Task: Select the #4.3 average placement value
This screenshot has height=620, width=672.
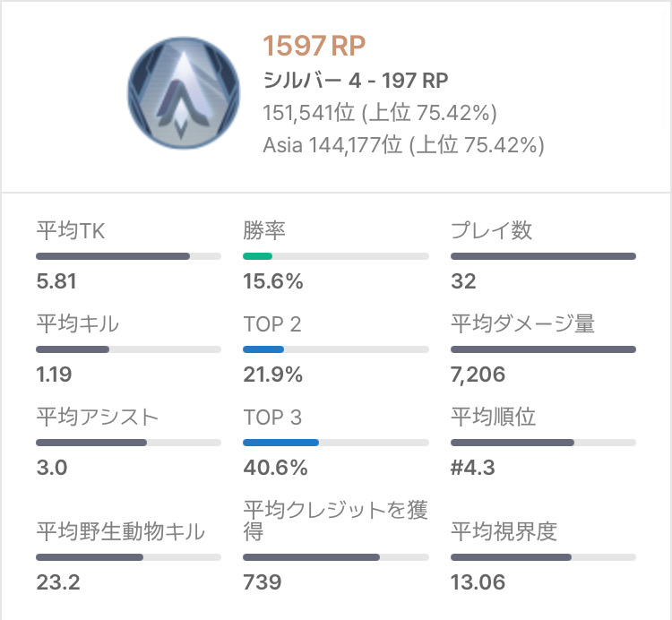Action: click(473, 468)
